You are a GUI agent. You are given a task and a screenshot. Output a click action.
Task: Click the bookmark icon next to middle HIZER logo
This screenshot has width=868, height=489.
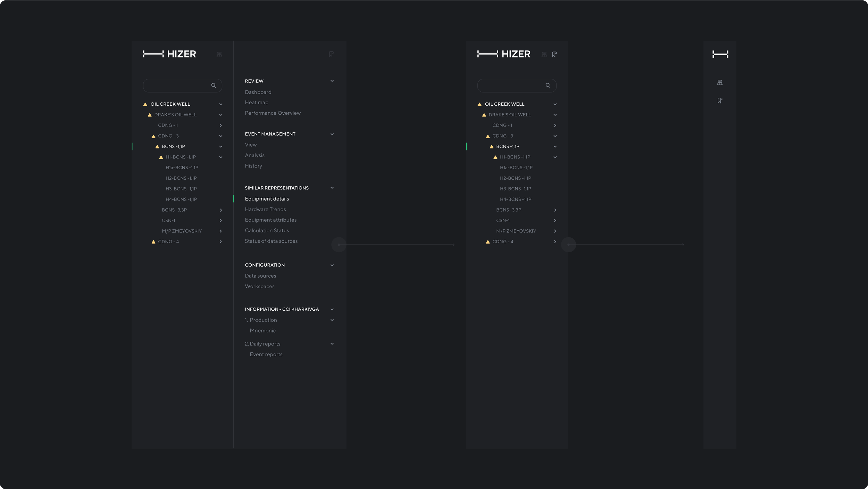[x=554, y=55]
